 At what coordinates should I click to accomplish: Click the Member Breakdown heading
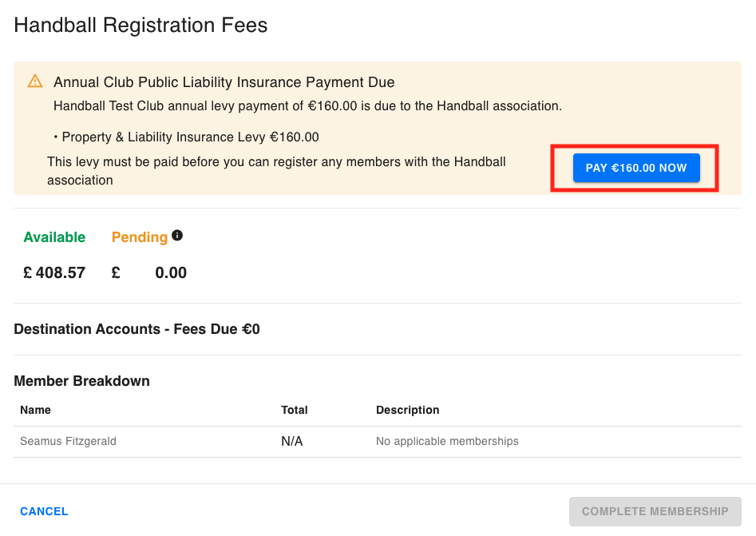(x=81, y=381)
